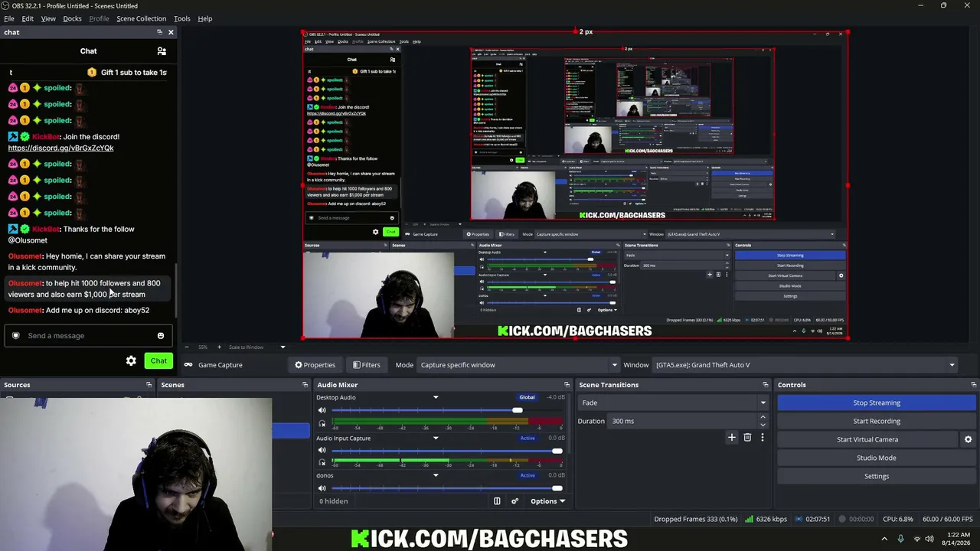Open the View menu

coord(48,18)
